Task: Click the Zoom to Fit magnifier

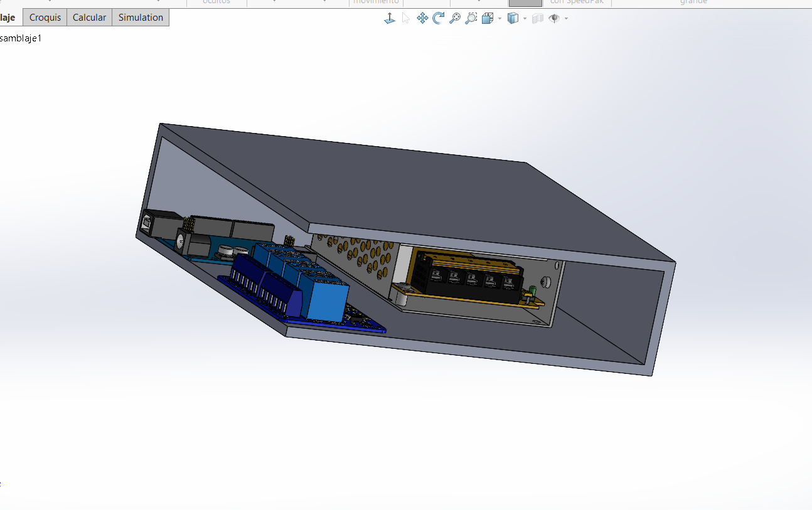Action: [x=455, y=18]
